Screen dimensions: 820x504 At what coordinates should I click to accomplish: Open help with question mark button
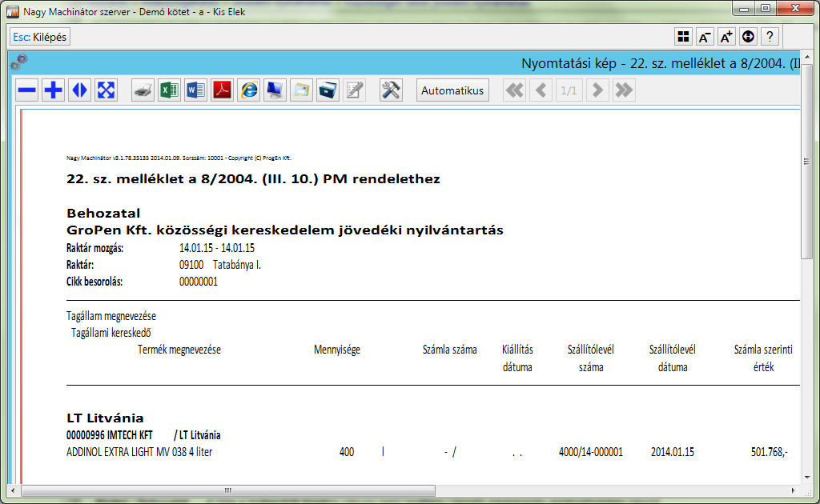[770, 37]
